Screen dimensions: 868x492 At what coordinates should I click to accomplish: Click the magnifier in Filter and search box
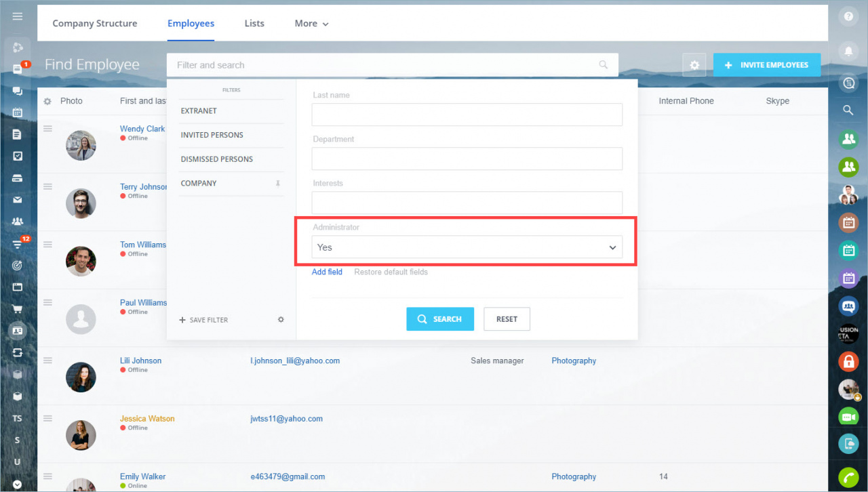point(604,65)
